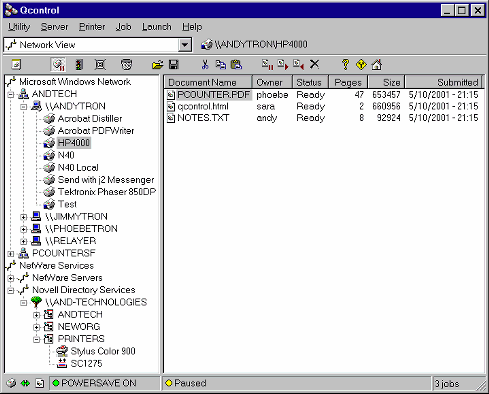
Task: Expand the PCOUNTERSF domain node
Action: pos(11,254)
